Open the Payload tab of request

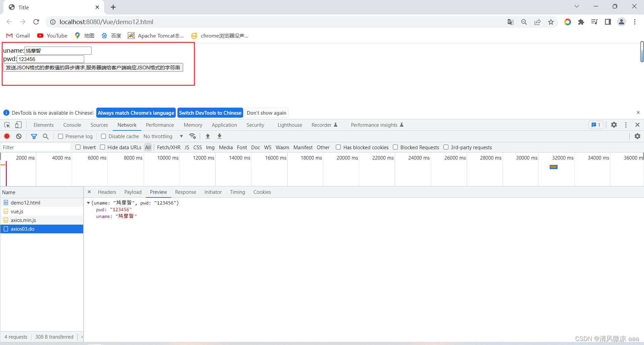133,192
